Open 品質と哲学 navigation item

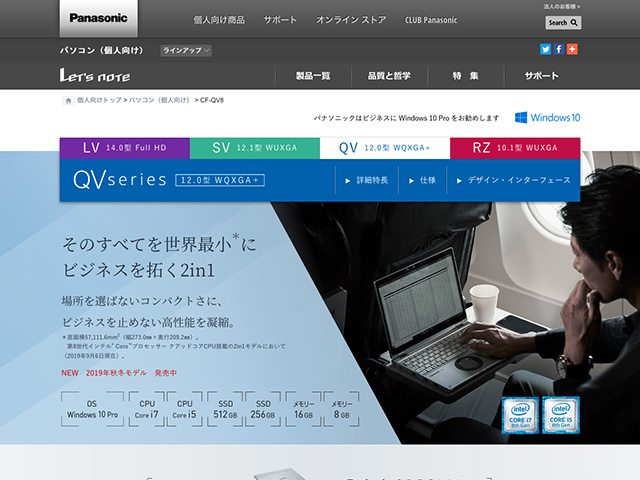click(x=389, y=76)
